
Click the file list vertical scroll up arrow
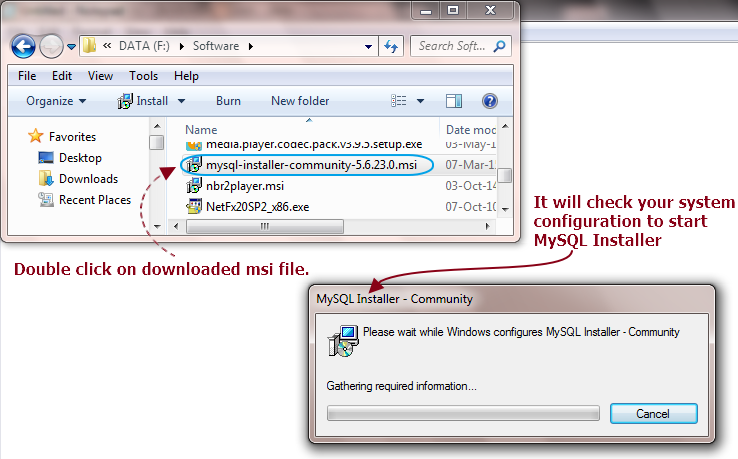tap(505, 126)
